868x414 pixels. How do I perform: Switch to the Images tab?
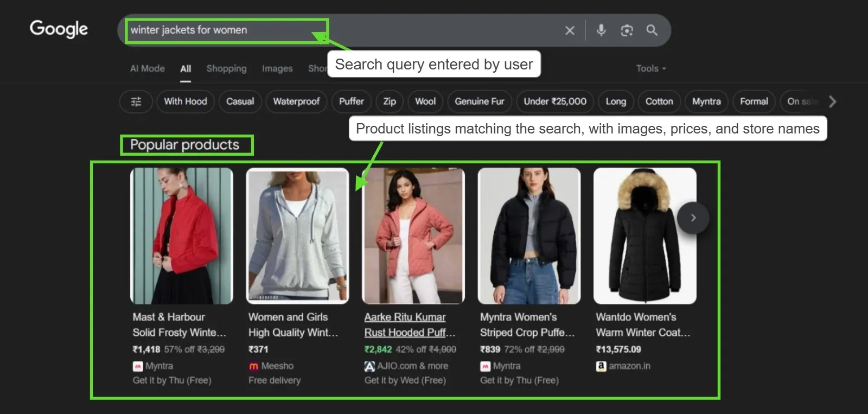tap(277, 68)
